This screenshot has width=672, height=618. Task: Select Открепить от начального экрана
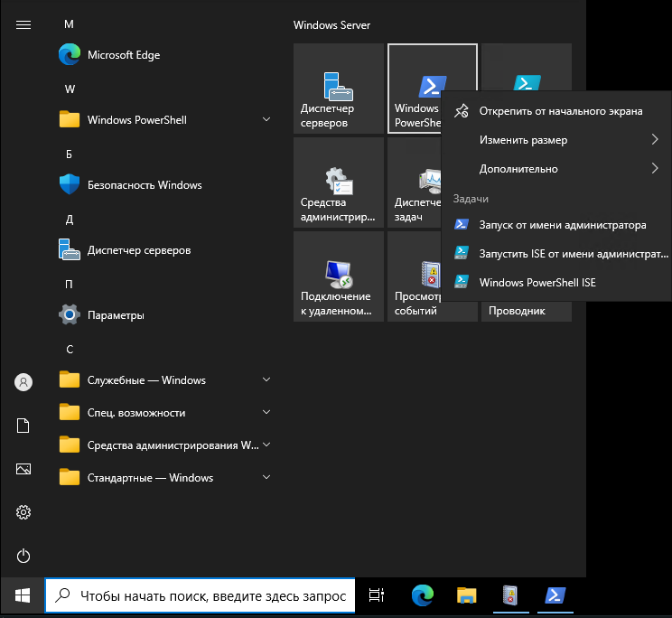[560, 111]
